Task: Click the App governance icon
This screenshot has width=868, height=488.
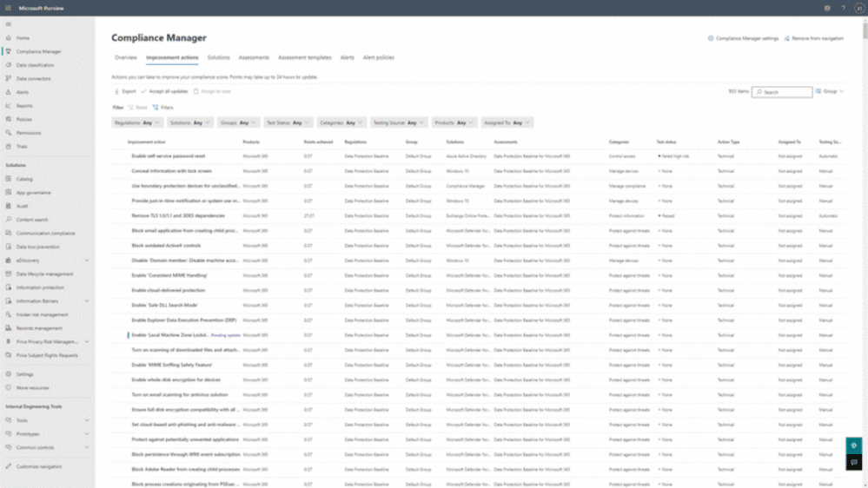Action: click(x=9, y=193)
